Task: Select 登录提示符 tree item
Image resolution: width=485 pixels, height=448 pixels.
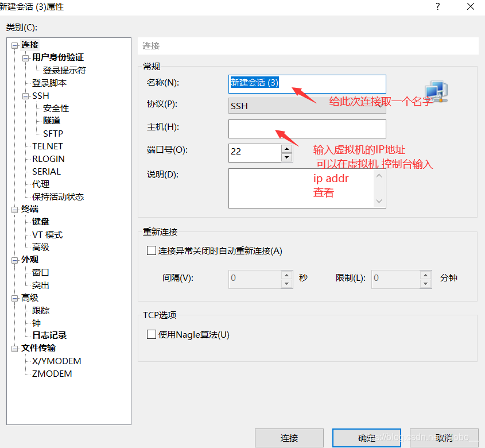Action: (64, 70)
